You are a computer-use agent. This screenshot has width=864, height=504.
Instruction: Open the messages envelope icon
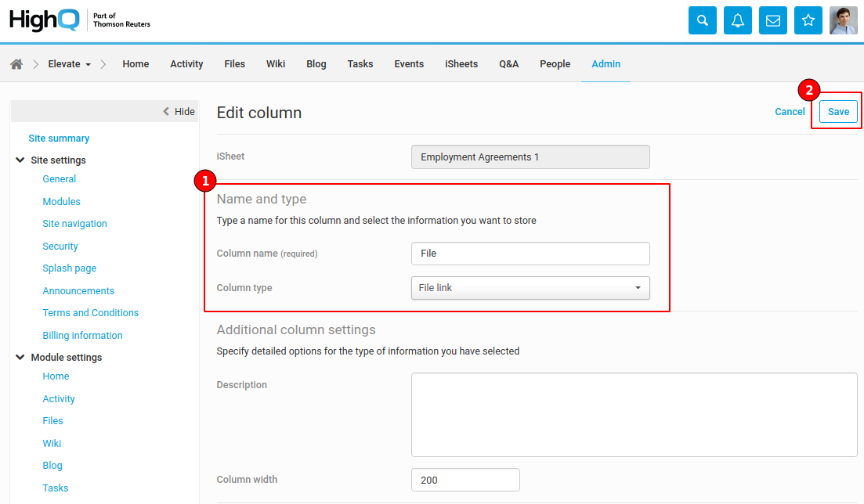772,20
